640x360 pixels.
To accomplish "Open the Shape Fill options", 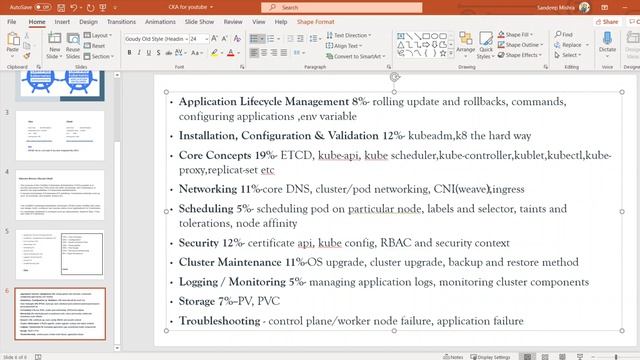I will coord(515,35).
